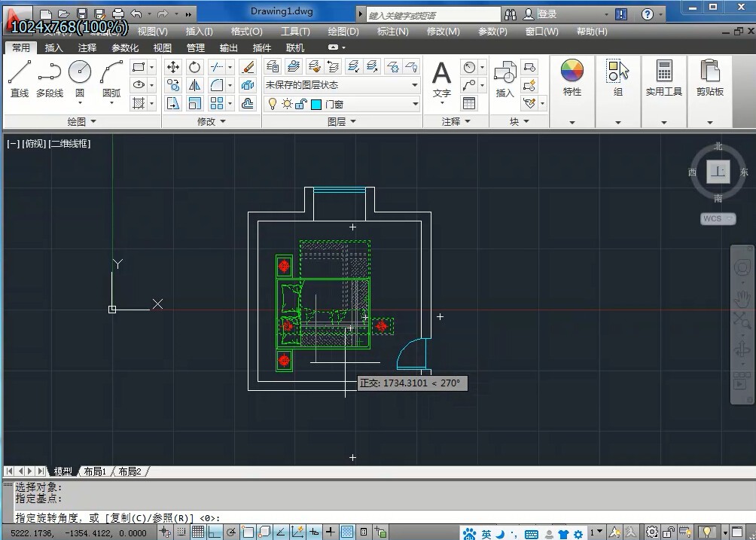The width and height of the screenshot is (756, 540).
Task: Toggle Grid display in status bar
Action: [x=198, y=532]
